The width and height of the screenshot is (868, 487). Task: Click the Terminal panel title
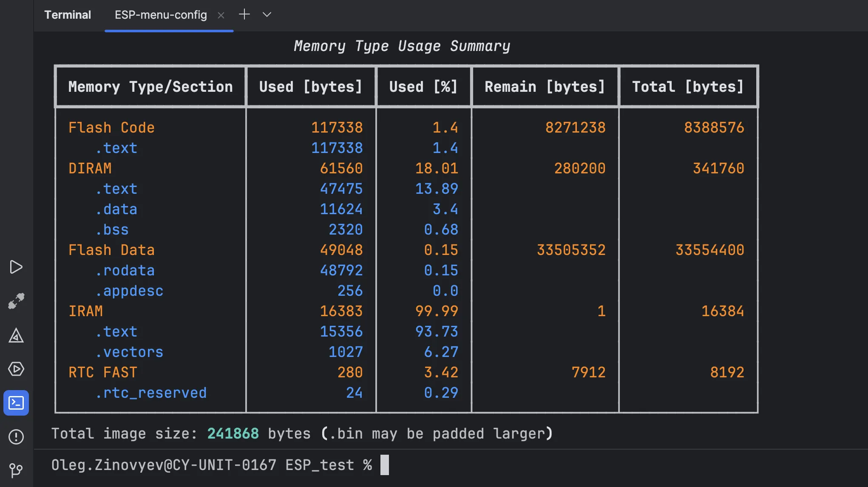[x=68, y=15]
